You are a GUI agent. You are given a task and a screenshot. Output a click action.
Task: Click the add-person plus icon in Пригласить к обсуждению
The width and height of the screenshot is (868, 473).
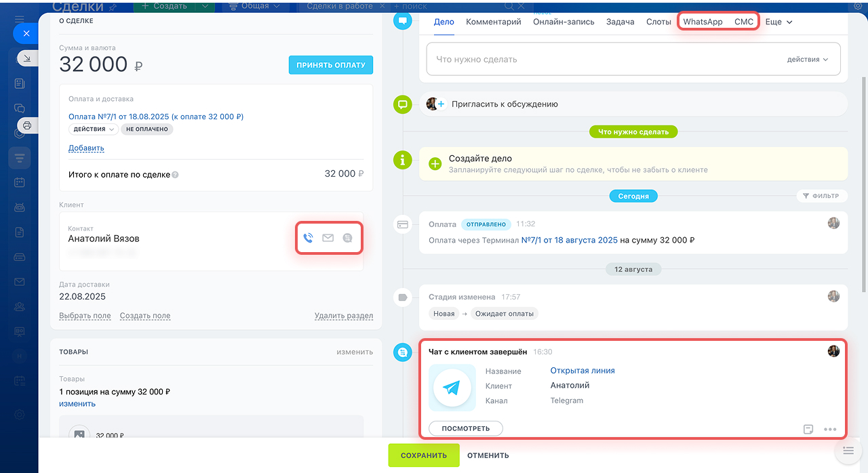point(441,104)
